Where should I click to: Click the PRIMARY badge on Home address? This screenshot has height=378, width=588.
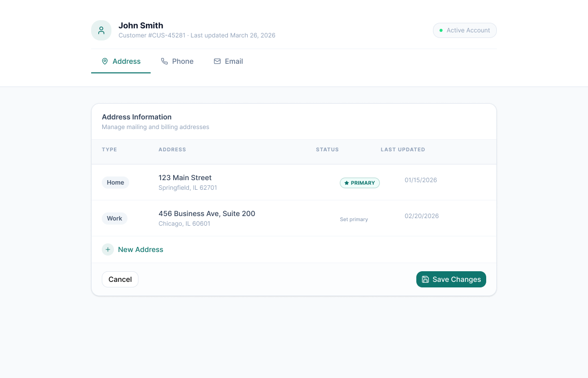pos(360,183)
